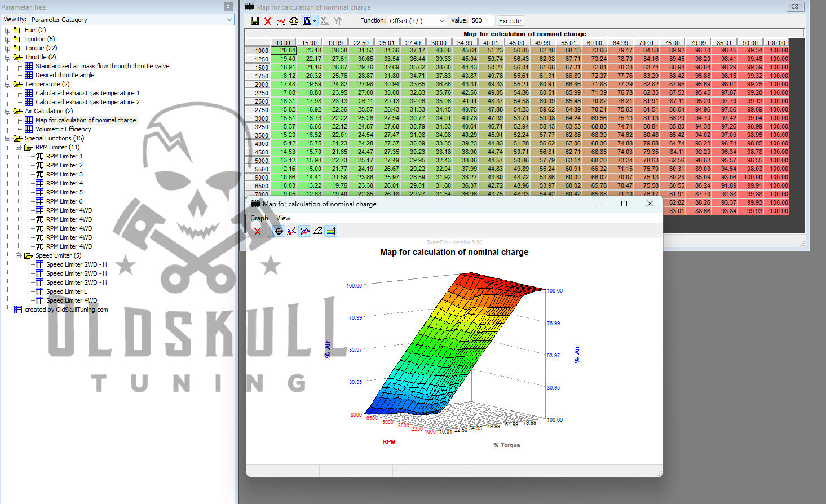Click the table icon beside created by OldSkullTuning.com
The height and width of the screenshot is (504, 826).
coord(18,310)
